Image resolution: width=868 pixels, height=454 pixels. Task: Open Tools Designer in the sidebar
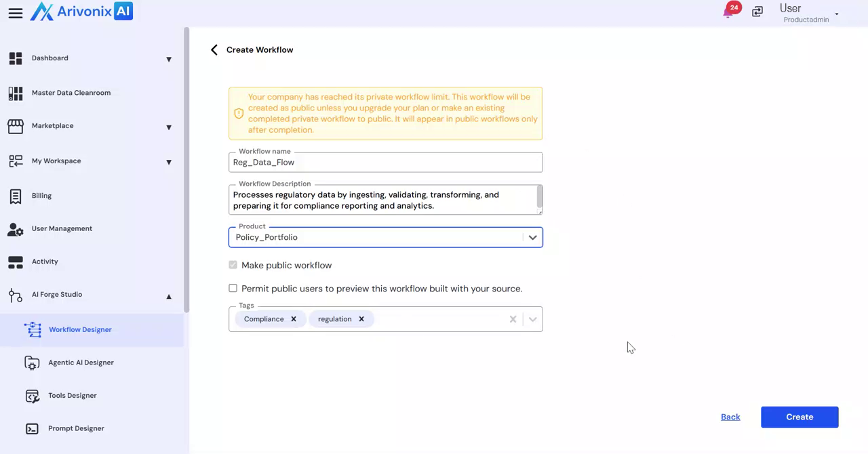[72, 396]
